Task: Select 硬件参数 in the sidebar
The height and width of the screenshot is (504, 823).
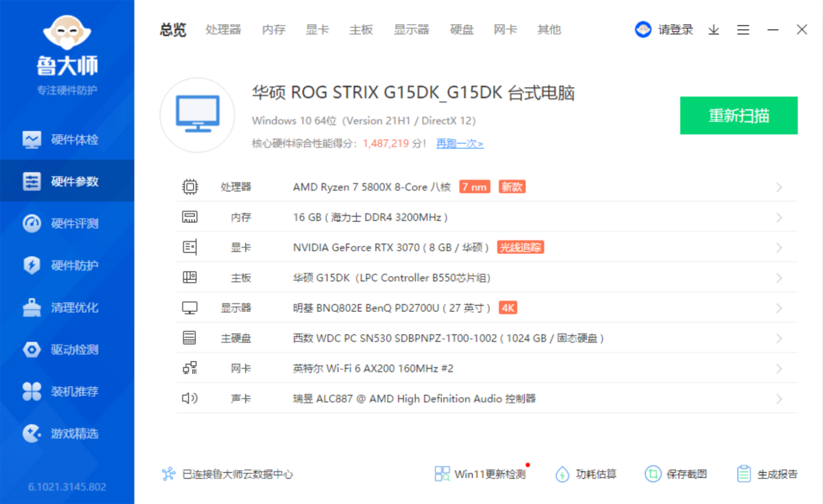Action: (67, 181)
